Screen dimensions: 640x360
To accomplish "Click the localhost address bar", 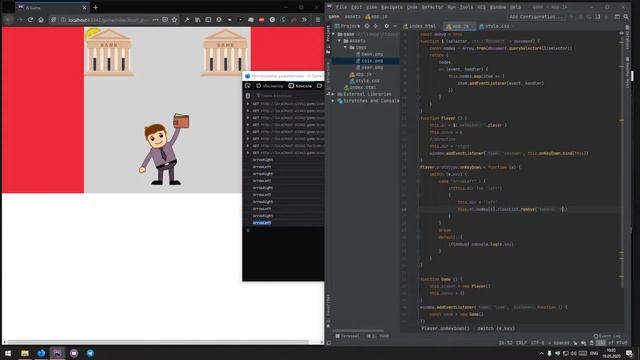I will [108, 20].
